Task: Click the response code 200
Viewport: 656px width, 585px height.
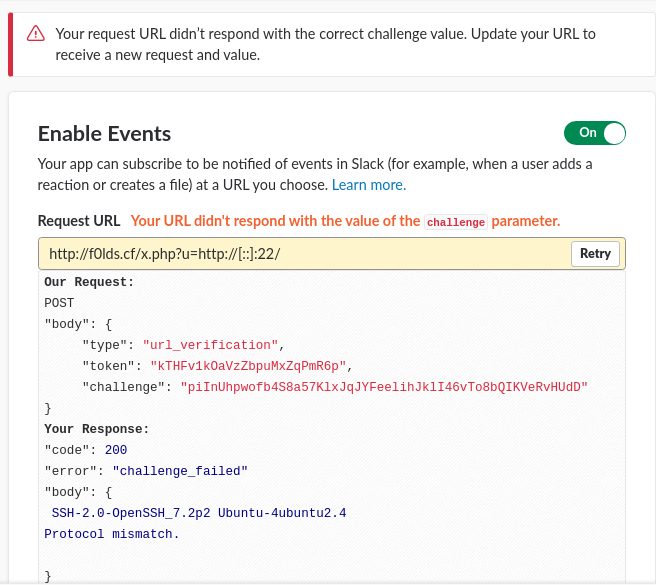Action: point(115,450)
